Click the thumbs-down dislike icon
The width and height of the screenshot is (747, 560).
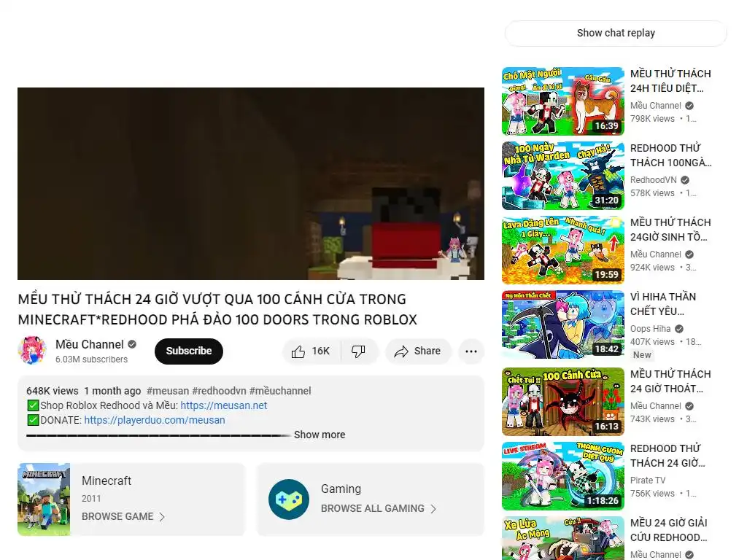tap(358, 351)
